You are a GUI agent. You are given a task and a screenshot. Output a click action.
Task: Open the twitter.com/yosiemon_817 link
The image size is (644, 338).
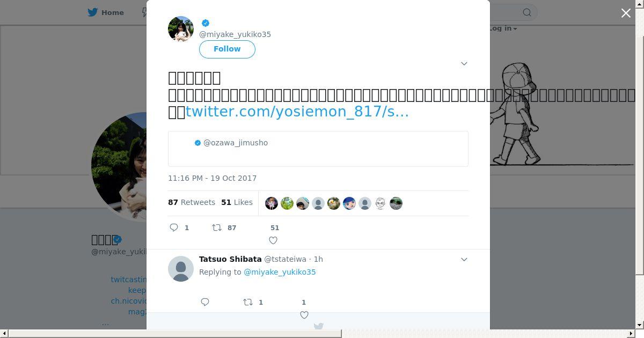tap(297, 112)
